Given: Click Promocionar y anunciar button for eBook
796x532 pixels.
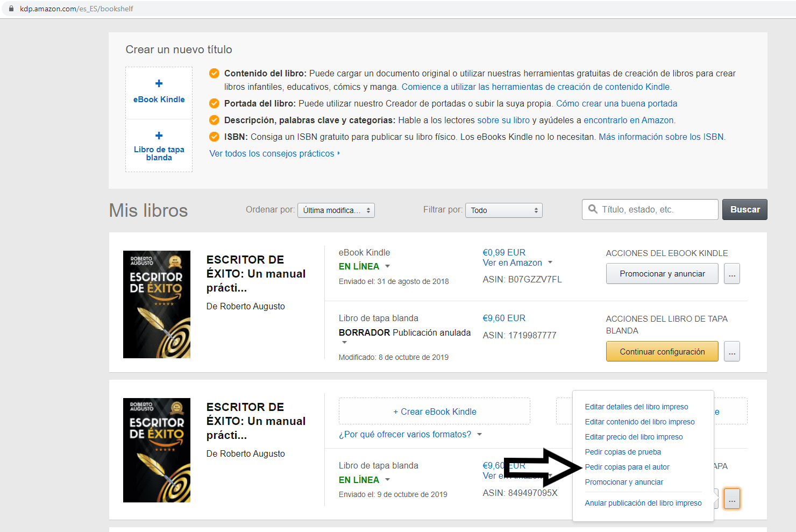Looking at the screenshot, I should pyautogui.click(x=662, y=274).
